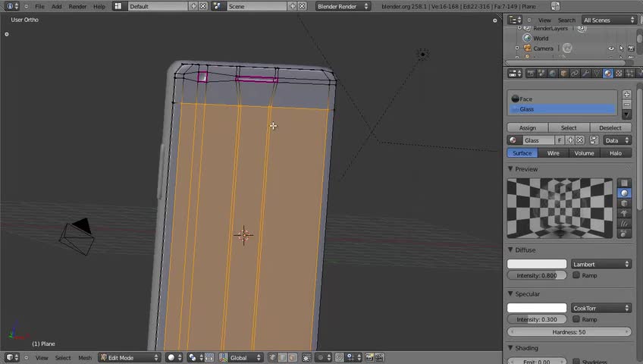
Task: Open the Object Constraints chain tab
Action: (x=575, y=74)
